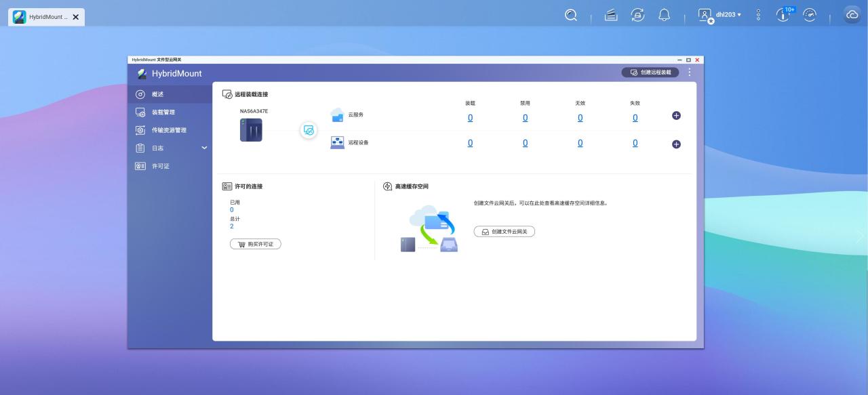Open 远程设备 禁用 count link
Screen dimensions: 868x395
pyautogui.click(x=525, y=143)
